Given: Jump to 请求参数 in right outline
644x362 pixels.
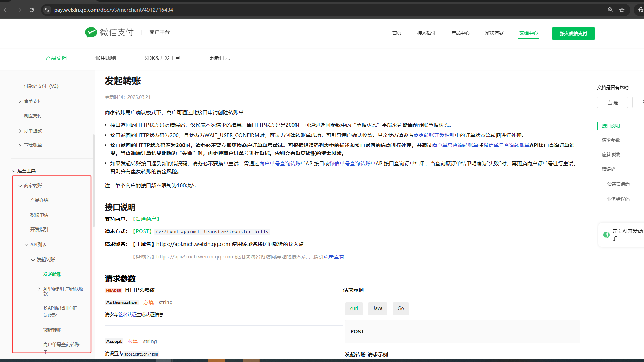Looking at the screenshot, I should (x=611, y=140).
